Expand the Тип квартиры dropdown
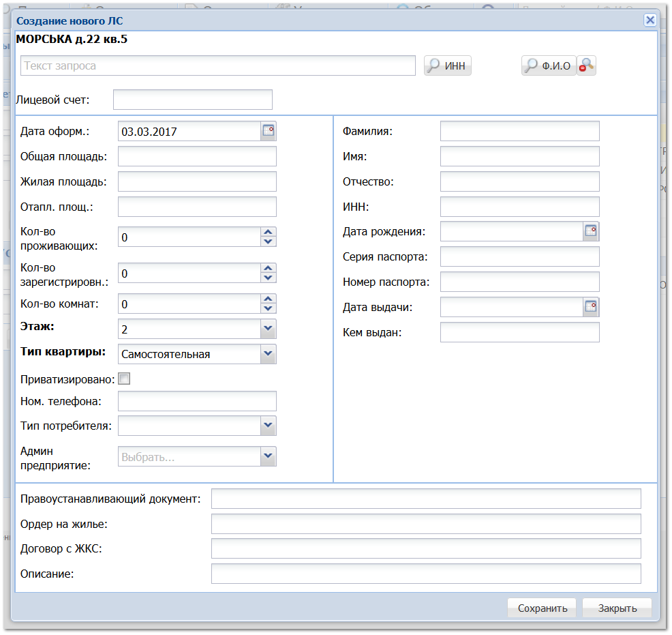Screen dimensions: 672x635 tap(269, 354)
